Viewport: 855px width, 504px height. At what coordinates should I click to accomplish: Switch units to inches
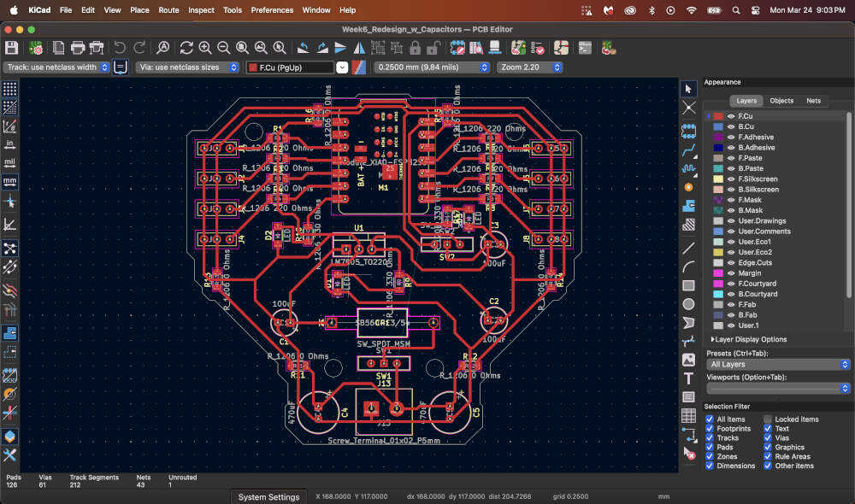[9, 144]
